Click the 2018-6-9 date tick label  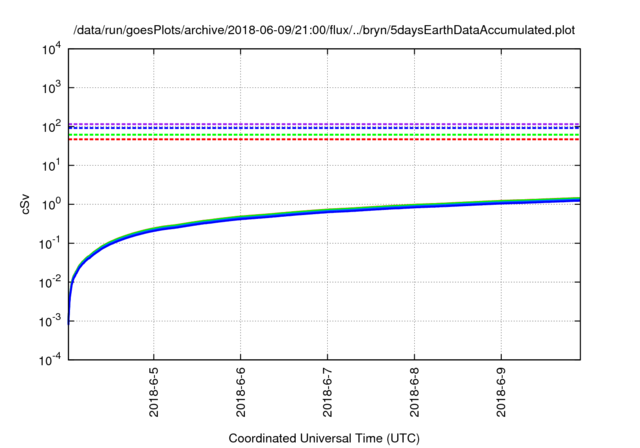pyautogui.click(x=502, y=392)
